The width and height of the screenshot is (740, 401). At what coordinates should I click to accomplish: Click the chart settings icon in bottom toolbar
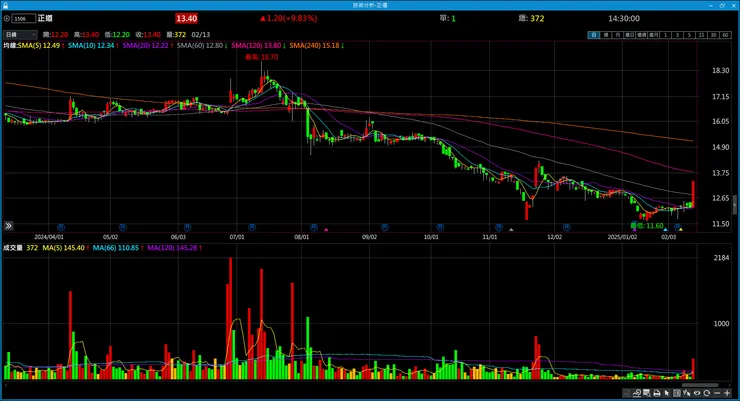(626, 393)
